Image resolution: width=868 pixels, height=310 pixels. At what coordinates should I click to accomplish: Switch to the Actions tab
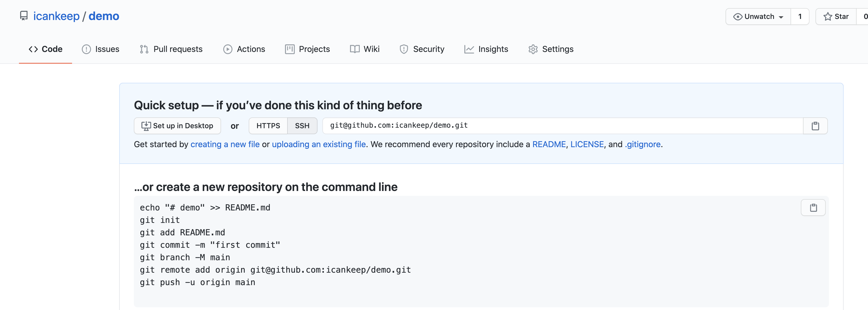pos(244,49)
